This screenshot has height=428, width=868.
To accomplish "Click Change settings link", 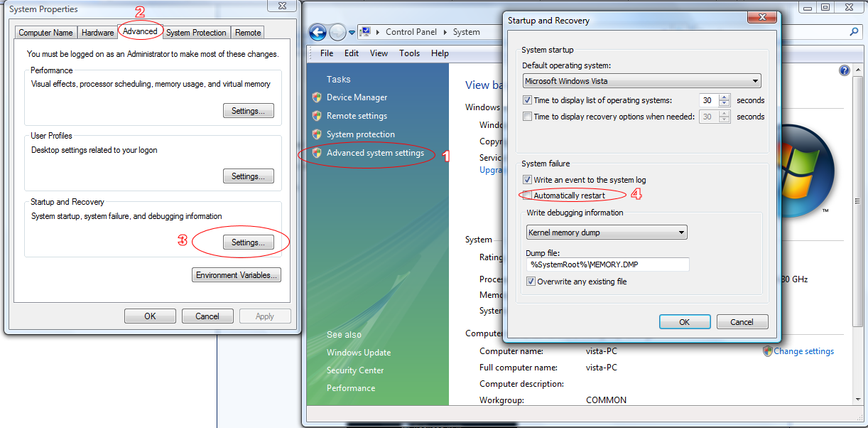I will [804, 351].
